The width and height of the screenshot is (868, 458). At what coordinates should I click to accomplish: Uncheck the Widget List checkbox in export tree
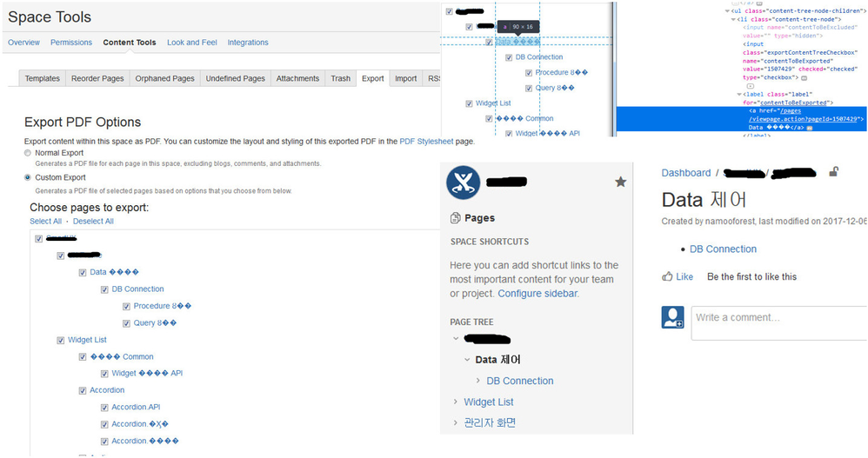(x=60, y=341)
